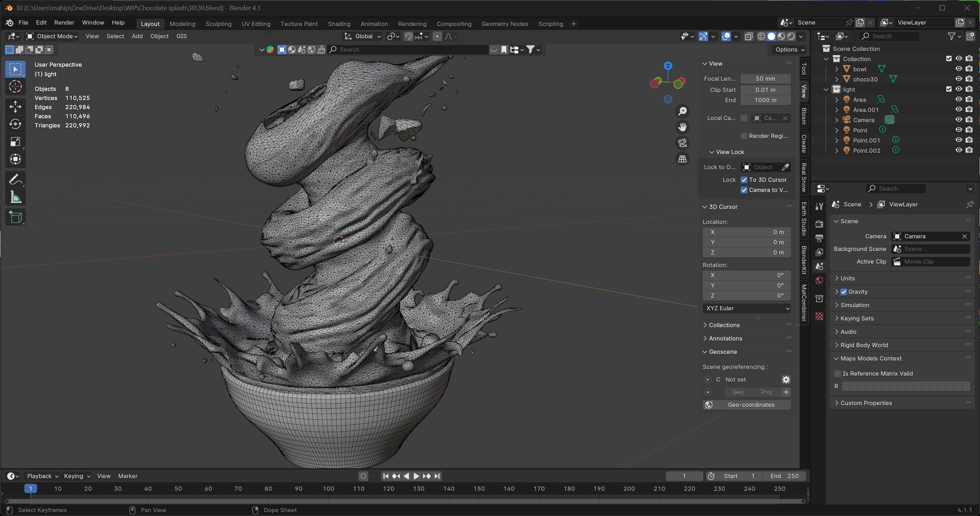Switch to orthographic grid view icon
Screen dimensions: 980x516
(682, 159)
